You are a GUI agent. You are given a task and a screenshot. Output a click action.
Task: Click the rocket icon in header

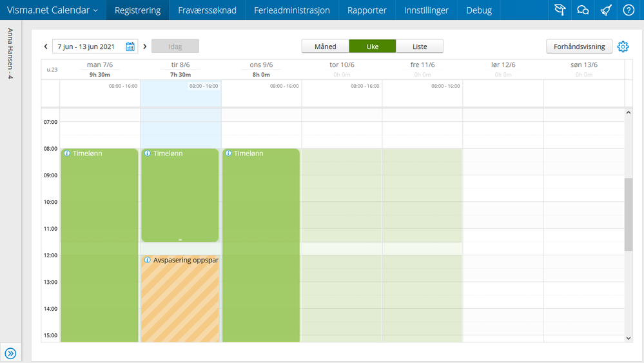(x=606, y=10)
